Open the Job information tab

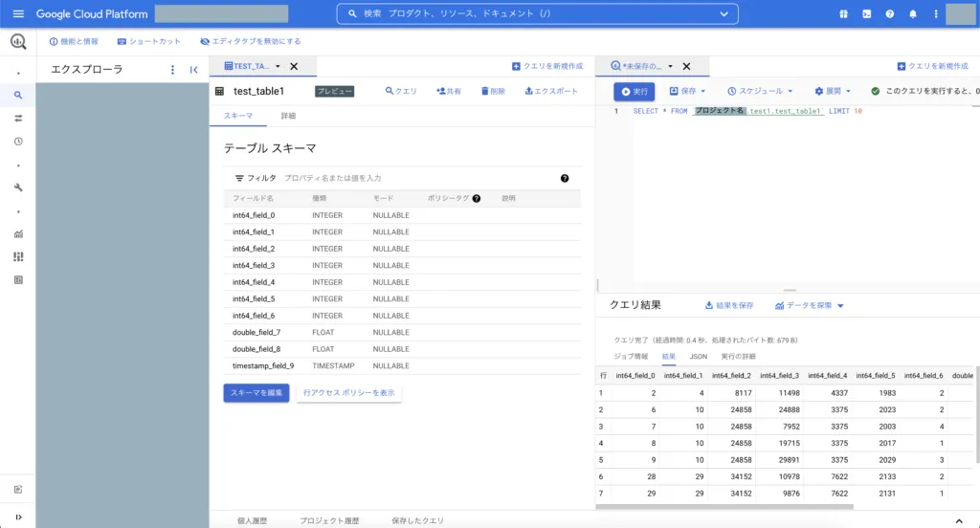click(x=631, y=356)
